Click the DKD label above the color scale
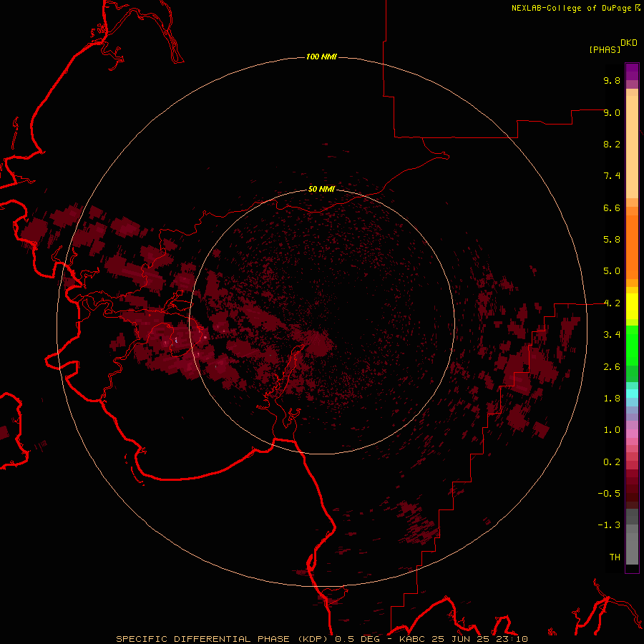 [x=628, y=43]
